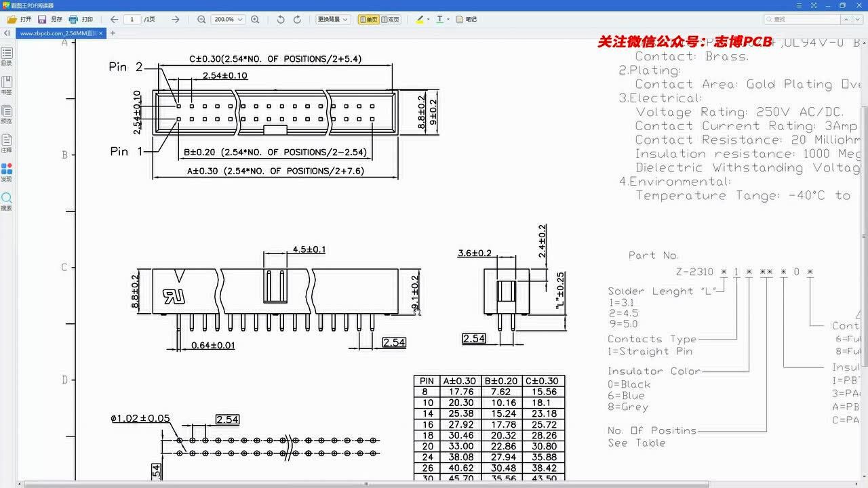Screen dimensions: 868x488
Task: Open a new tab with the plus button
Action: (112, 33)
